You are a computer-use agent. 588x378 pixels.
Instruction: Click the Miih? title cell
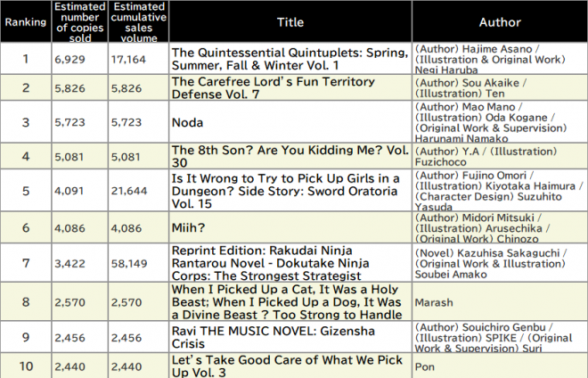[x=290, y=227]
